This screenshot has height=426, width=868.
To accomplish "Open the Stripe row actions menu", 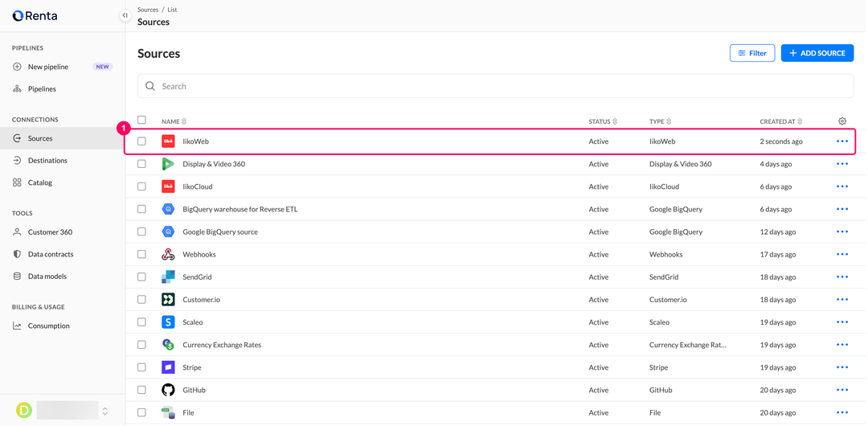I will (x=842, y=367).
